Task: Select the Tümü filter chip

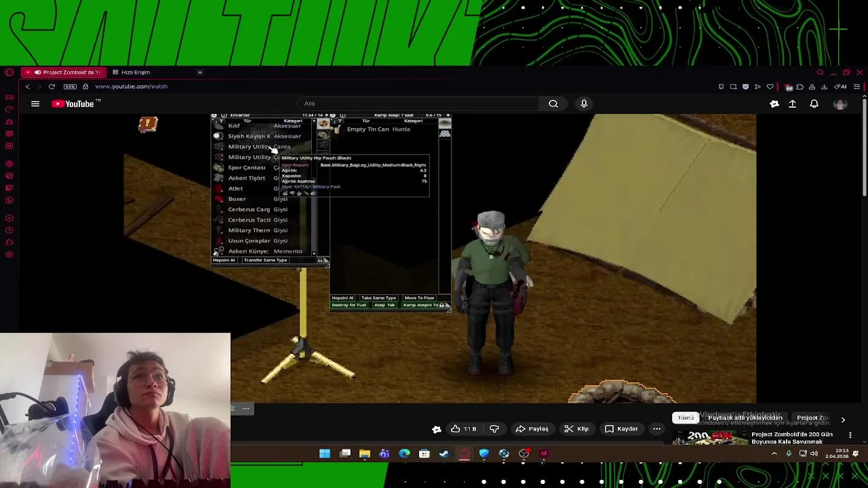Action: coord(686,418)
